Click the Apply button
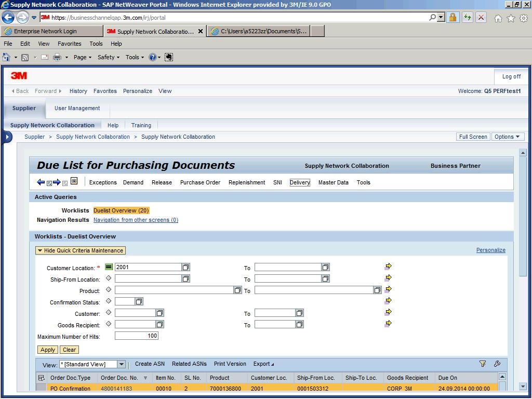The height and width of the screenshot is (399, 532). 47,350
